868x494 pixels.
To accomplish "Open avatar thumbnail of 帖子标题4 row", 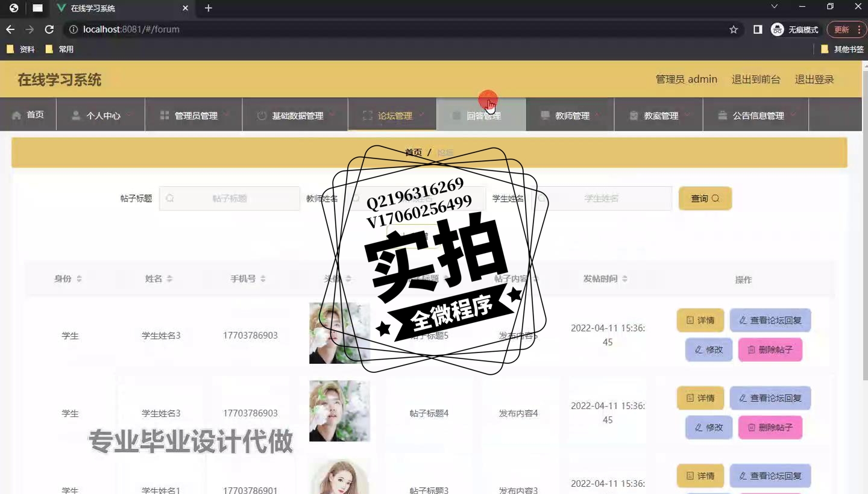I will 339,411.
